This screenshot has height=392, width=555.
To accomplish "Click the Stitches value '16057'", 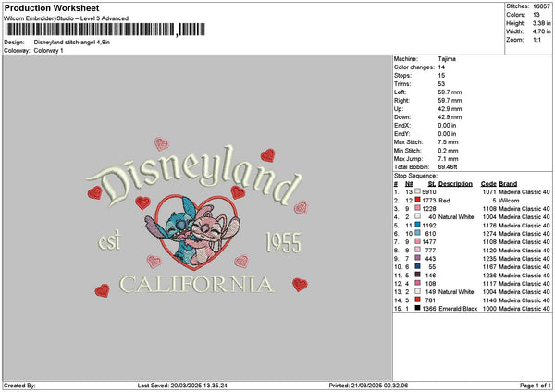I will [x=541, y=6].
